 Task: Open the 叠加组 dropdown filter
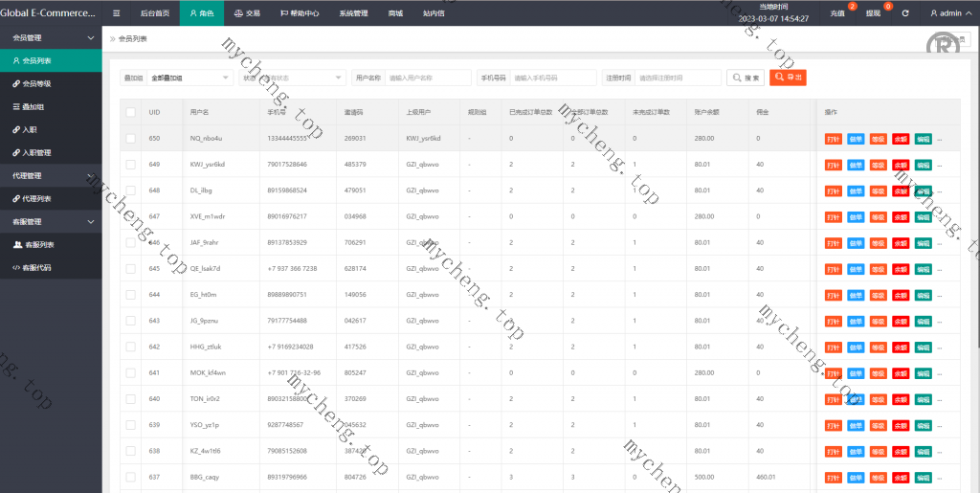click(189, 78)
